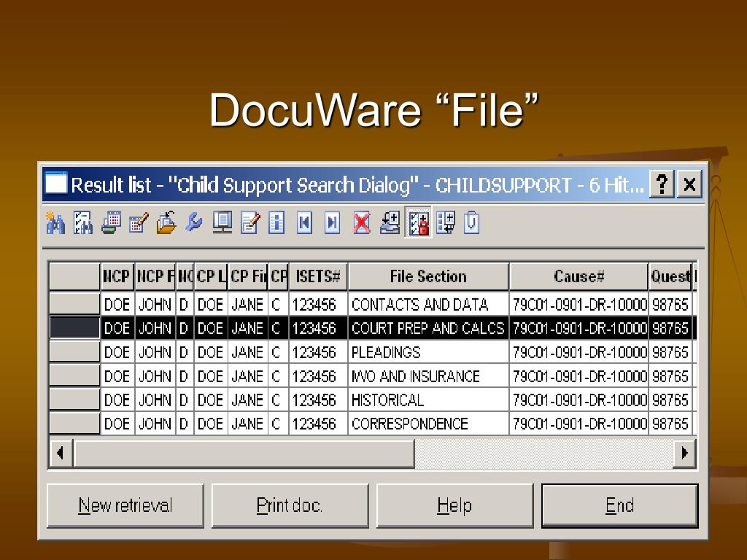Go to the first result arrow icon
The image size is (747, 560).
pos(304,222)
